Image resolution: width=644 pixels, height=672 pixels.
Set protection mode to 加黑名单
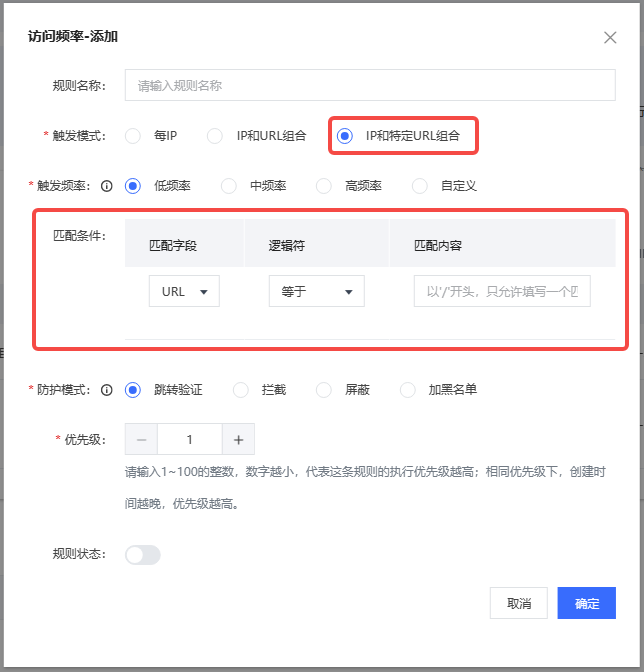coord(408,390)
